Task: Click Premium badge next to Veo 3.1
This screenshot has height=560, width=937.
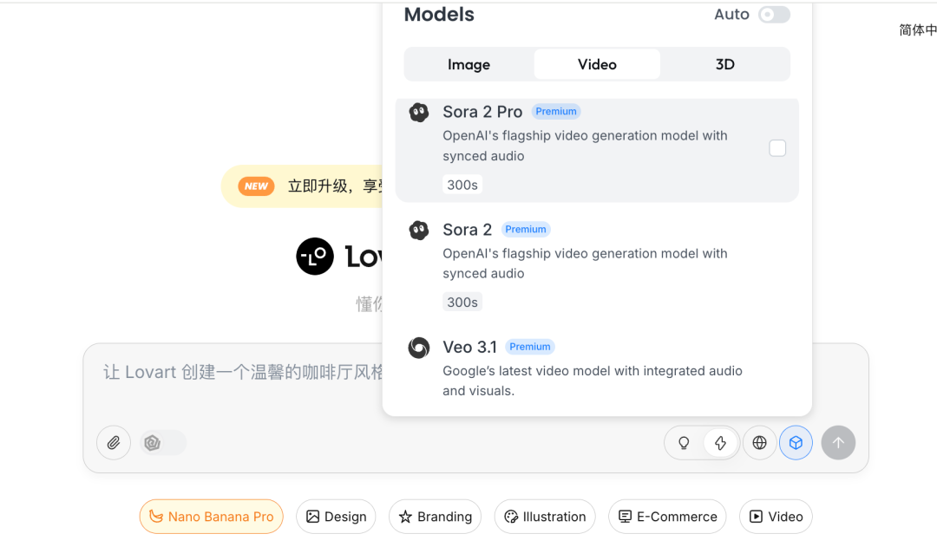Action: (x=530, y=347)
